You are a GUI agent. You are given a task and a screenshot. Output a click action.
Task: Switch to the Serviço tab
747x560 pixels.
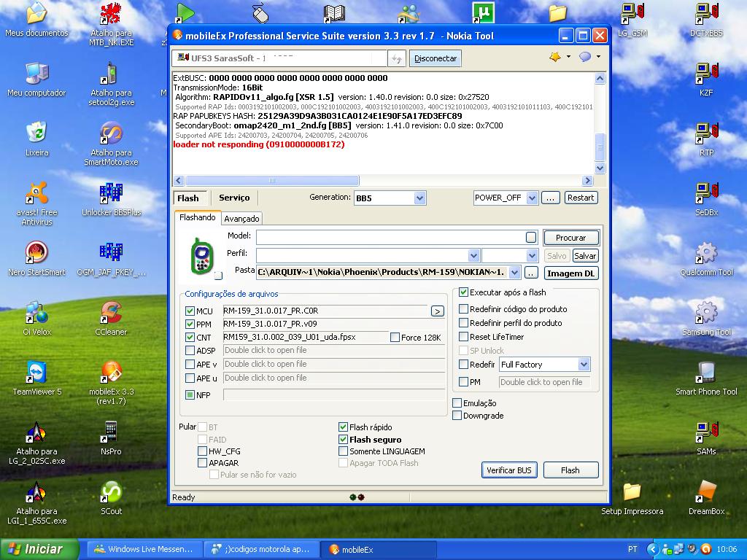(234, 198)
